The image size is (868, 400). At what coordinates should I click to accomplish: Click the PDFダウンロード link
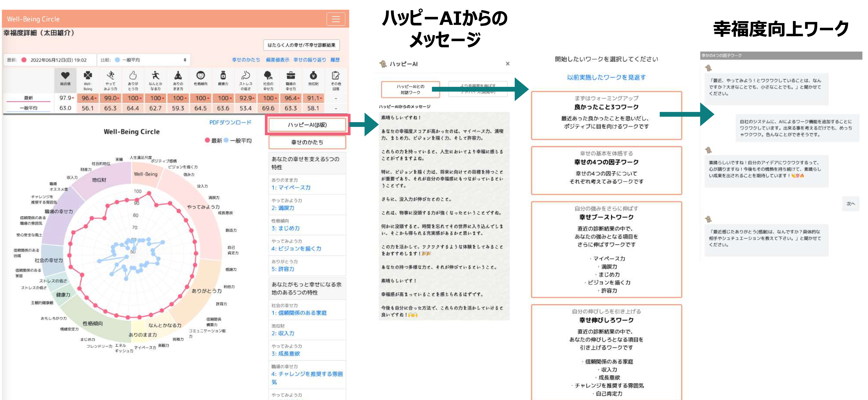230,122
